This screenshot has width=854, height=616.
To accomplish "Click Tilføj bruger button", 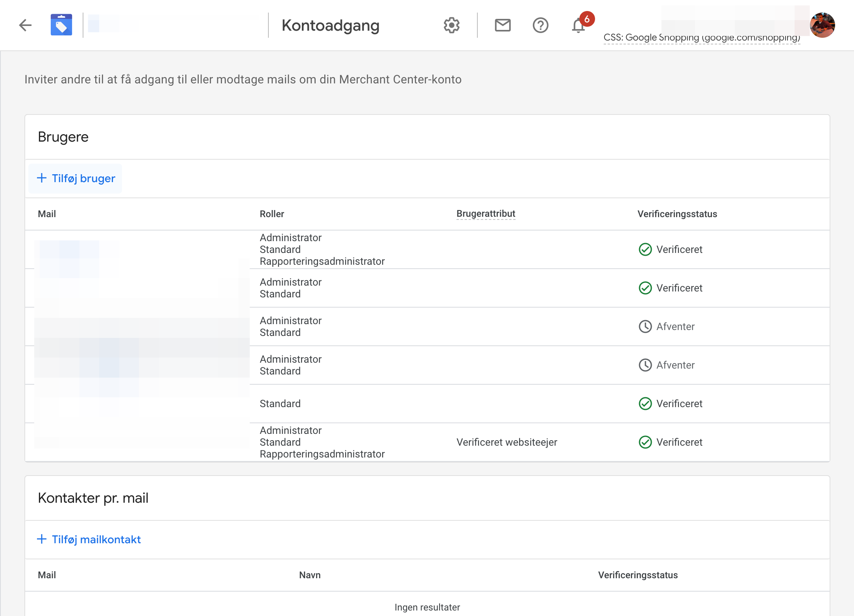I will pyautogui.click(x=75, y=178).
